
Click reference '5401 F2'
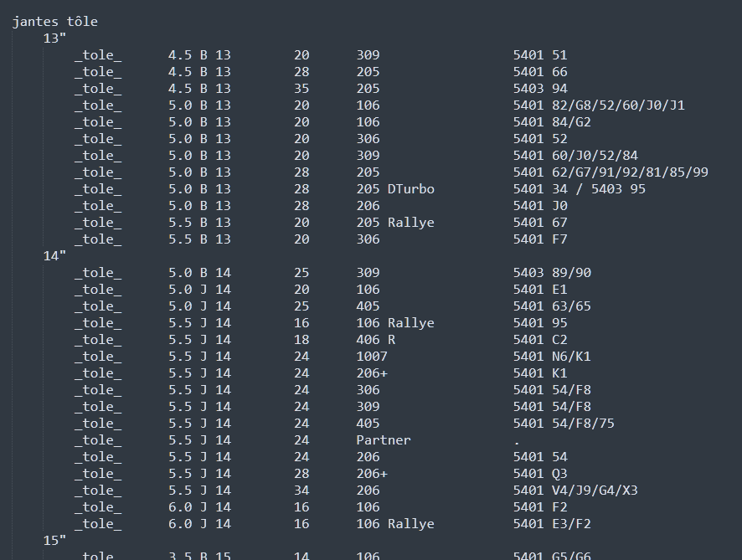coord(540,507)
